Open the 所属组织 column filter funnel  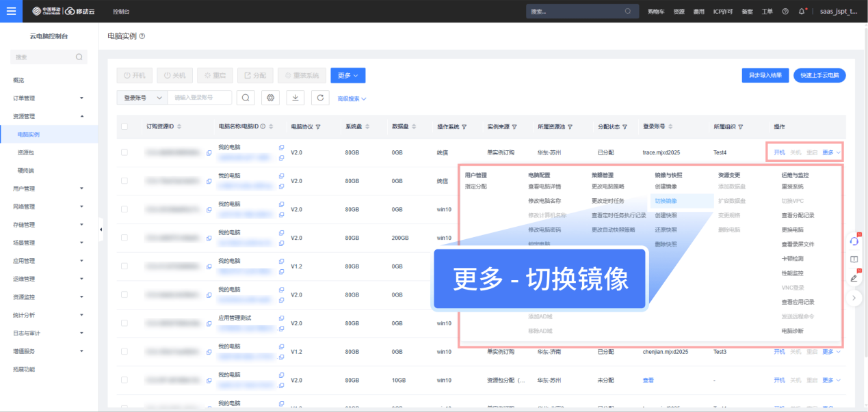coord(740,127)
